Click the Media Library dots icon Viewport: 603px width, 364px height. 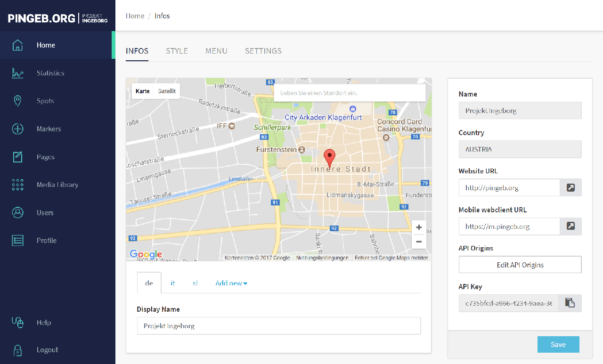coord(17,185)
